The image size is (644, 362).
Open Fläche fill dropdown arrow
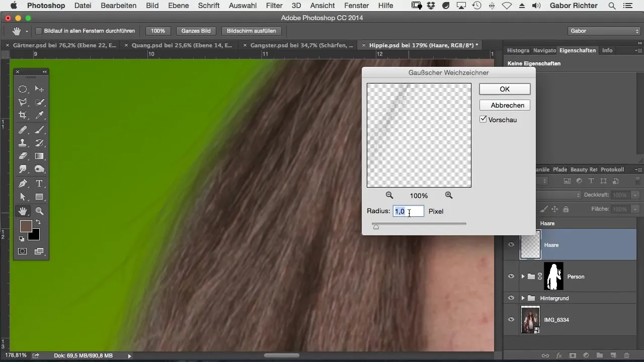pyautogui.click(x=636, y=209)
